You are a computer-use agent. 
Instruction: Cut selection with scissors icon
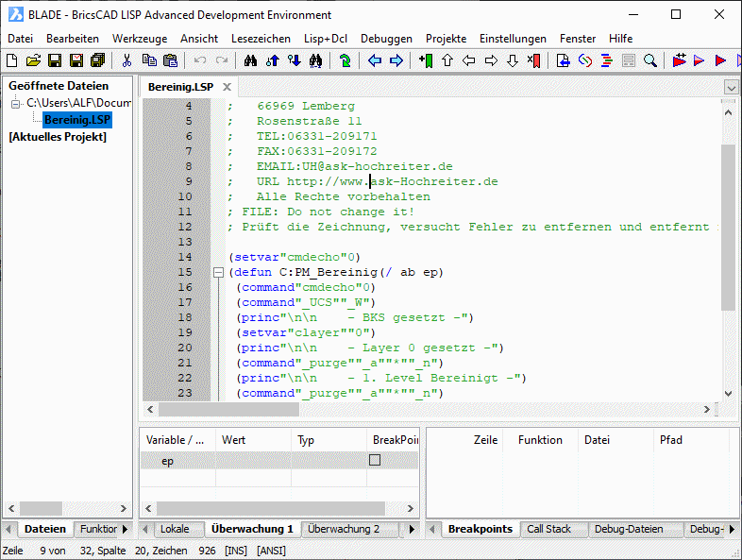126,60
